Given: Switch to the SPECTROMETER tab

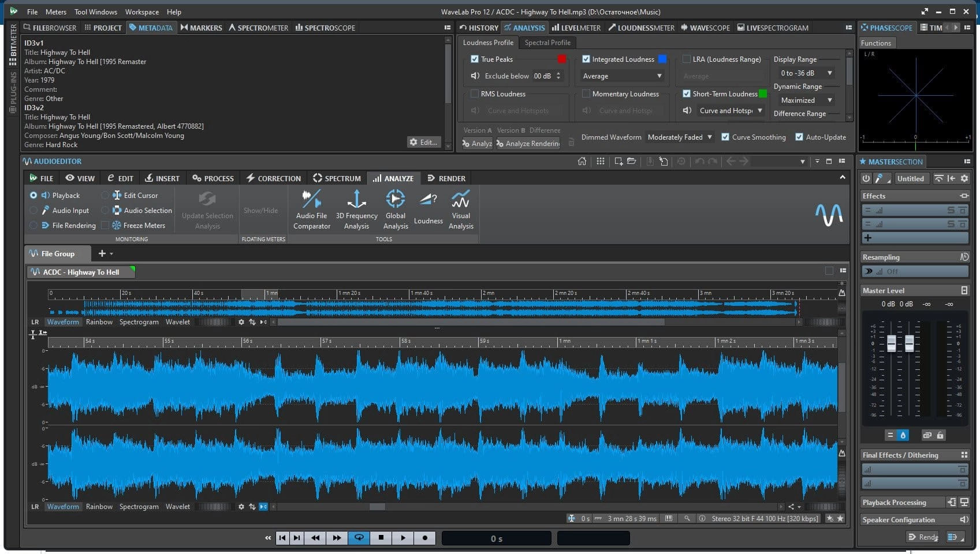Looking at the screenshot, I should click(258, 28).
